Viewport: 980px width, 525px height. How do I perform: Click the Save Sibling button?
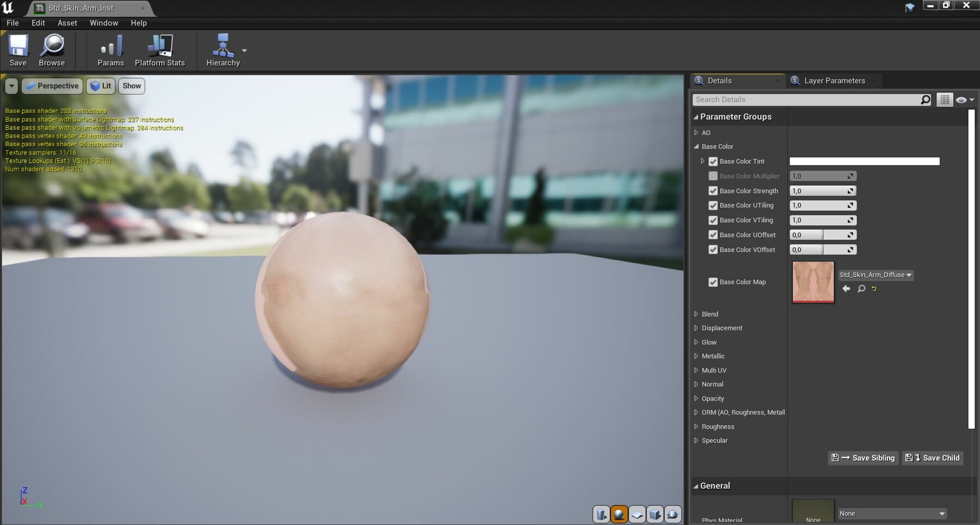pyautogui.click(x=863, y=458)
